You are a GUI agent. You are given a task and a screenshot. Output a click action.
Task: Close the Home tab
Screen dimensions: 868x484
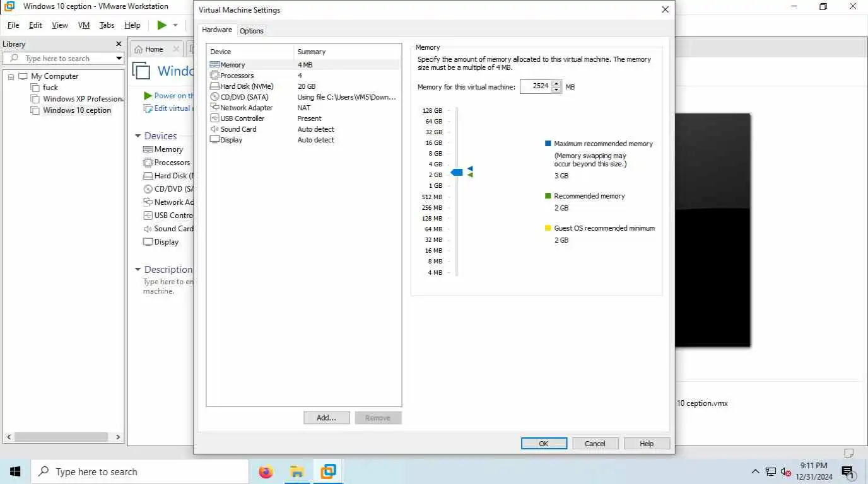pos(175,49)
